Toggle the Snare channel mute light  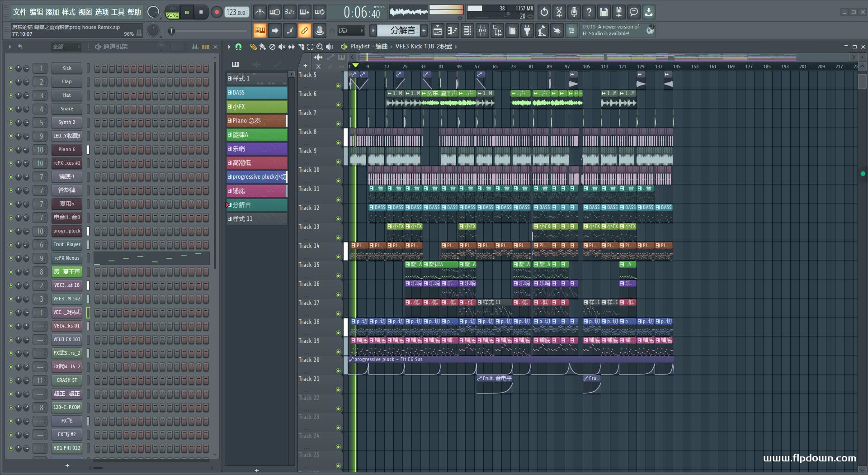pos(11,109)
